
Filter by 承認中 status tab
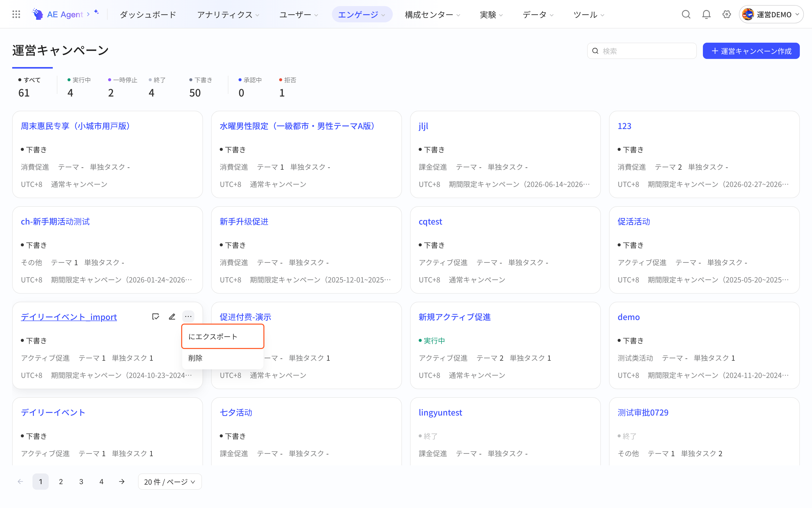(x=250, y=87)
